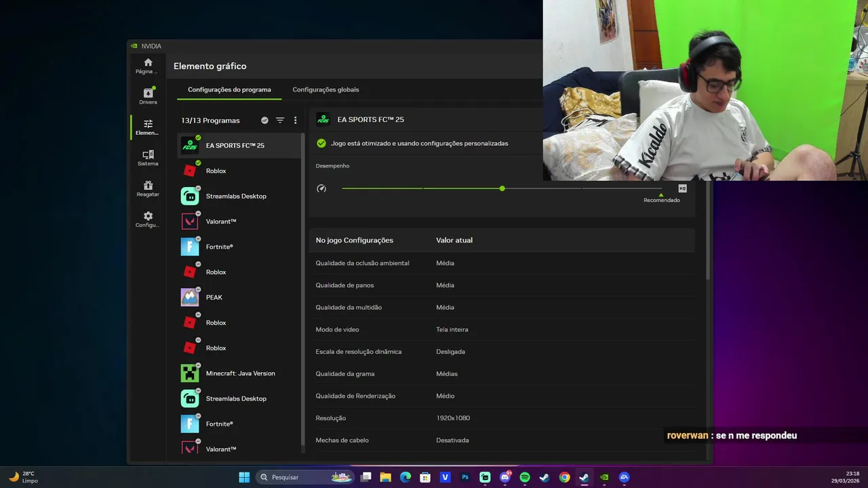Open the weather widget showing 28°C
The height and width of the screenshot is (488, 868).
24,477
